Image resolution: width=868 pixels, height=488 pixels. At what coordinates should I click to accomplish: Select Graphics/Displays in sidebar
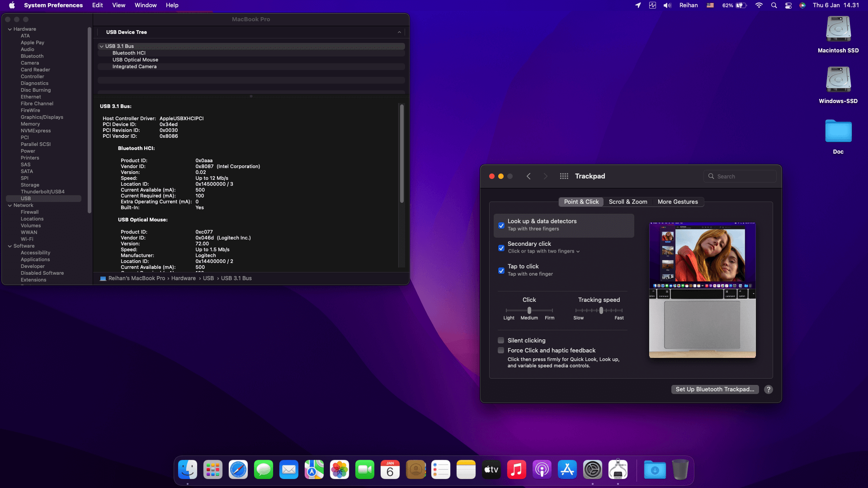(x=42, y=117)
